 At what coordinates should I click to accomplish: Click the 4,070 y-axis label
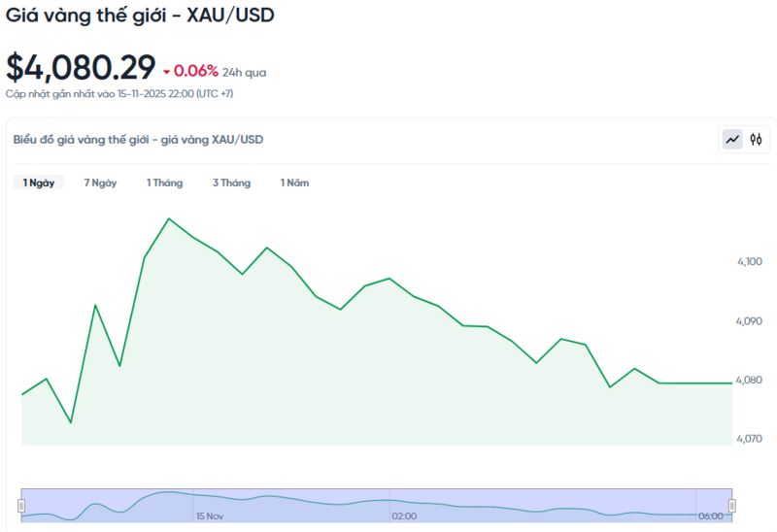coord(749,439)
